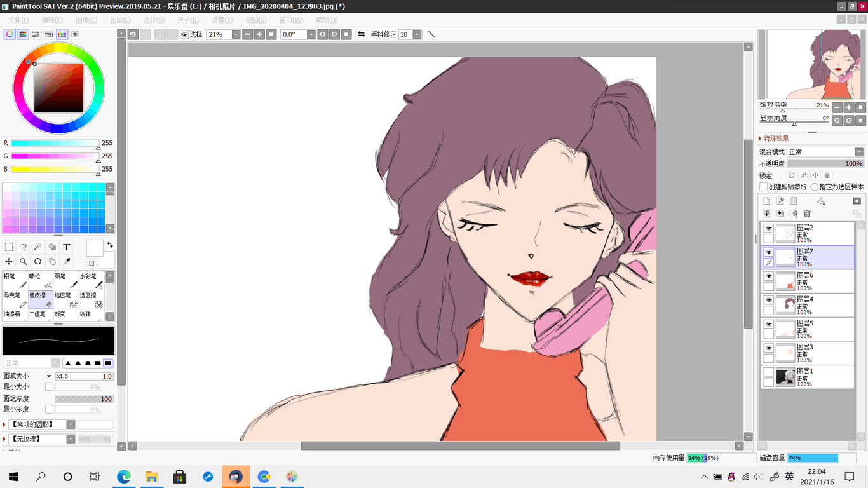Hide layer 图层2
868x488 pixels.
tap(768, 228)
